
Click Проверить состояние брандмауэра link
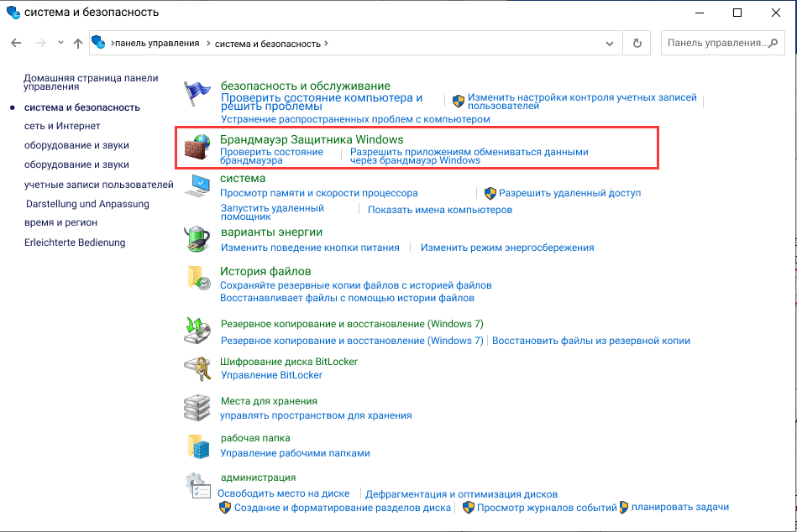click(x=271, y=156)
